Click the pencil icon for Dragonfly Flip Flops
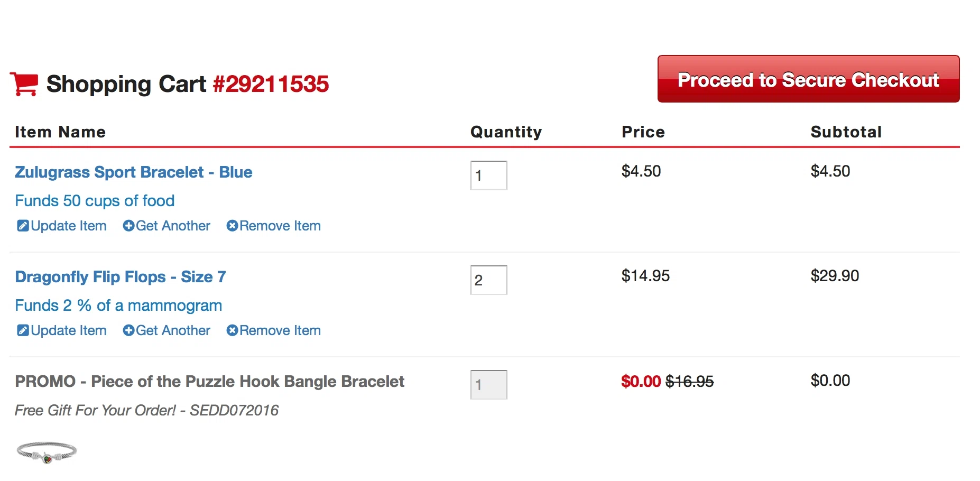 coord(23,330)
